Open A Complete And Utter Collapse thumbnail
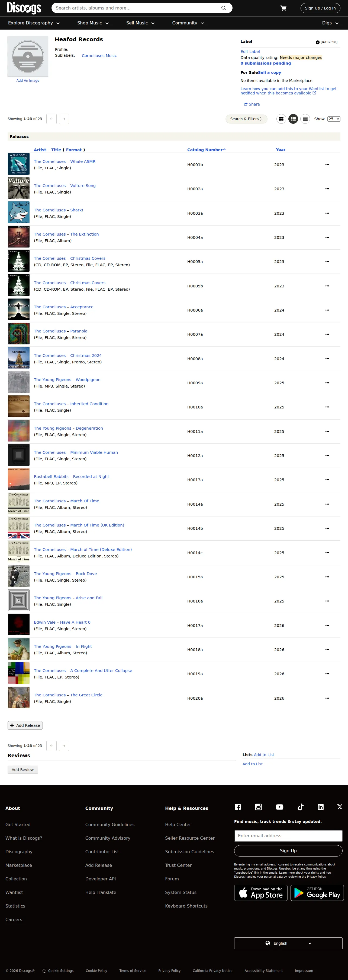Viewport: 348px width, 980px height. [x=19, y=673]
